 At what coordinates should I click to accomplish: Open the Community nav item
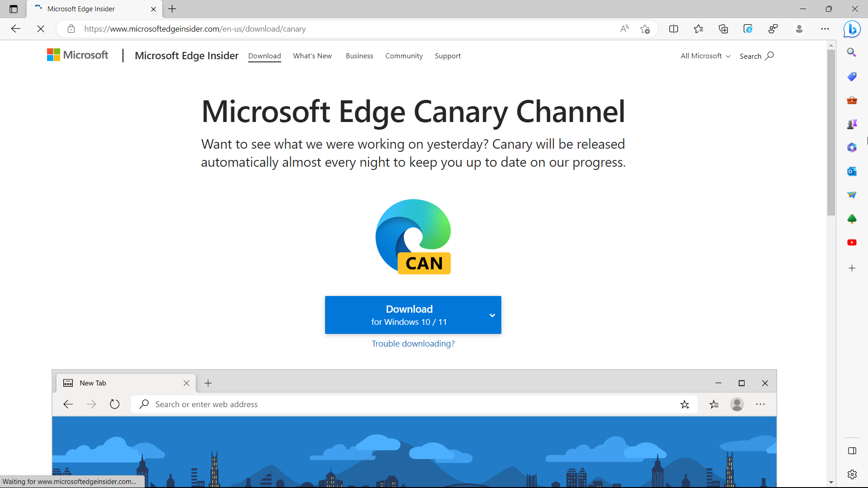pyautogui.click(x=404, y=56)
